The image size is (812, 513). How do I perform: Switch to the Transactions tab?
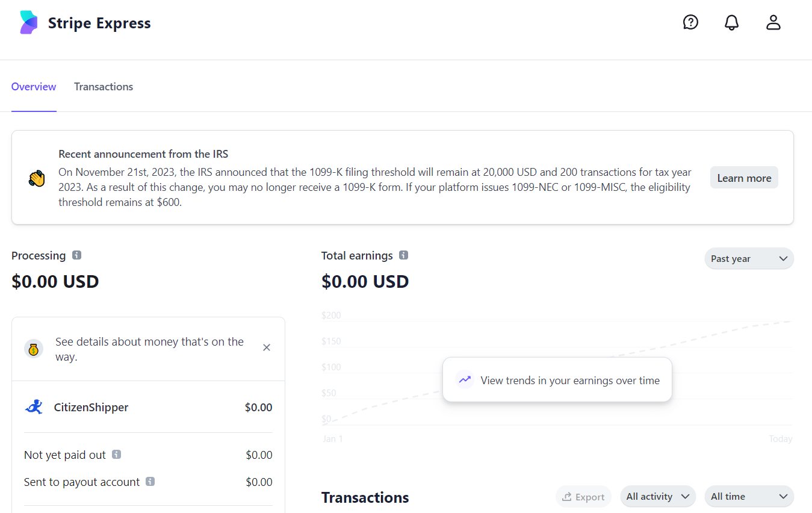104,87
